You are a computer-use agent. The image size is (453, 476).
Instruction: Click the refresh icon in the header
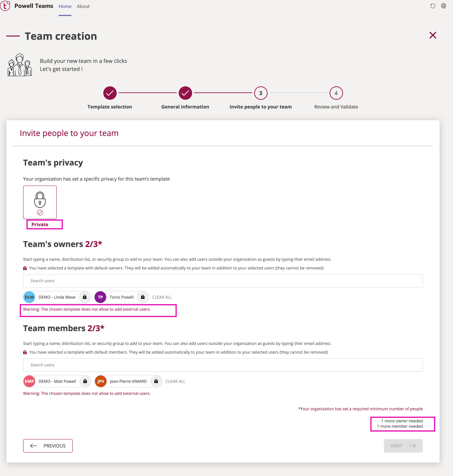(433, 6)
